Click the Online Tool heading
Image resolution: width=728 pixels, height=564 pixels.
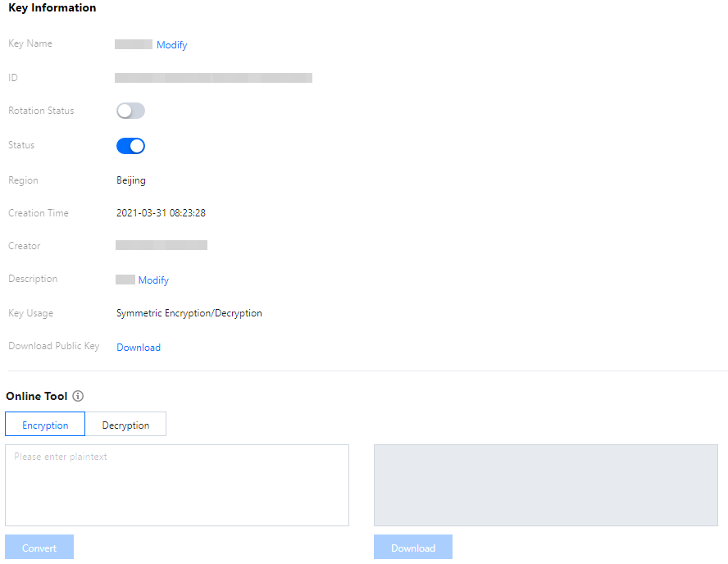coord(37,396)
